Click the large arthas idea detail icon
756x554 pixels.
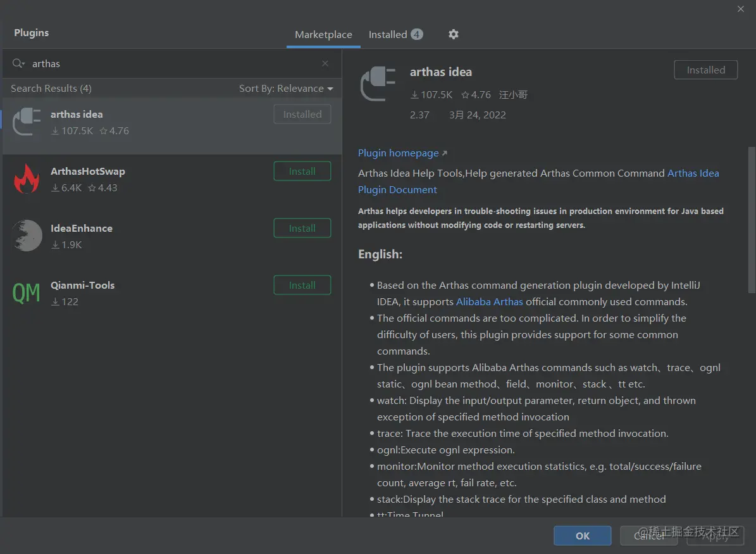[378, 84]
